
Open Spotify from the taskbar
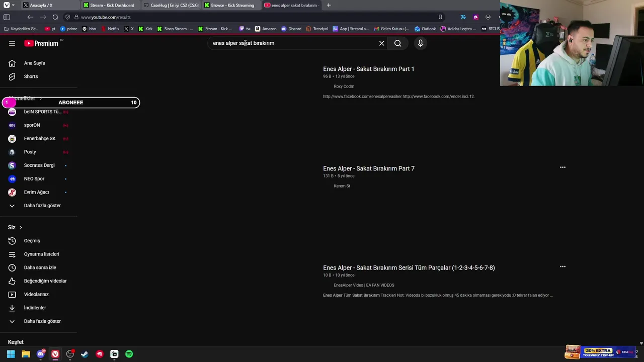pyautogui.click(x=129, y=354)
